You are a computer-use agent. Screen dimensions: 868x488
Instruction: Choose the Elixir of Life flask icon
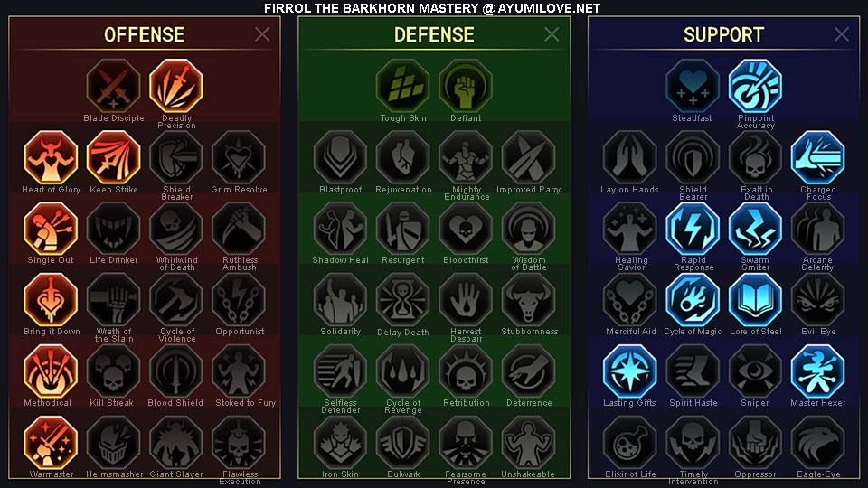[x=630, y=443]
